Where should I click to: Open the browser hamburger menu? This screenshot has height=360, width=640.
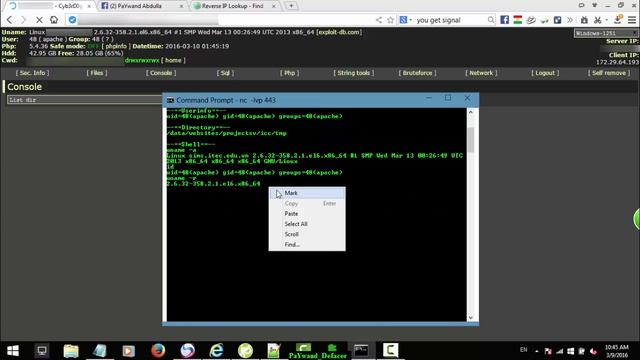click(x=632, y=20)
